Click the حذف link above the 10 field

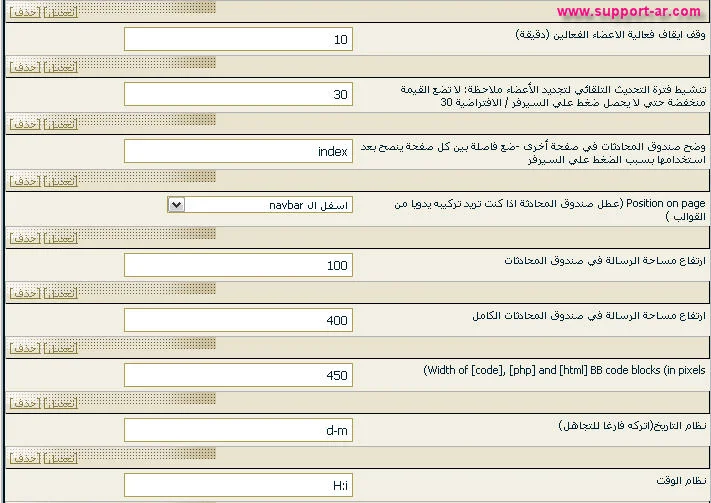(25, 12)
